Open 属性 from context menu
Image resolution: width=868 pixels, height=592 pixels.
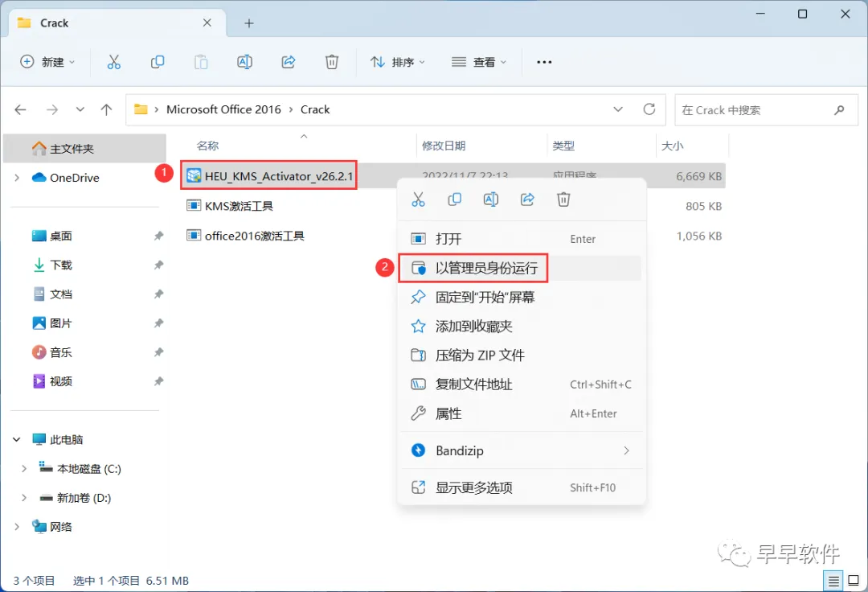tap(522, 413)
